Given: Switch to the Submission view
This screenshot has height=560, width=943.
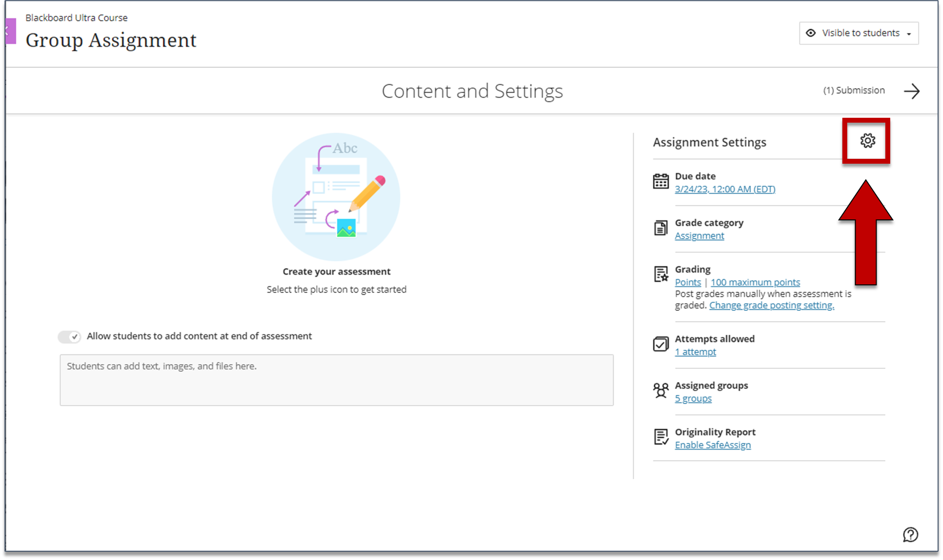Looking at the screenshot, I should pyautogui.click(x=853, y=90).
